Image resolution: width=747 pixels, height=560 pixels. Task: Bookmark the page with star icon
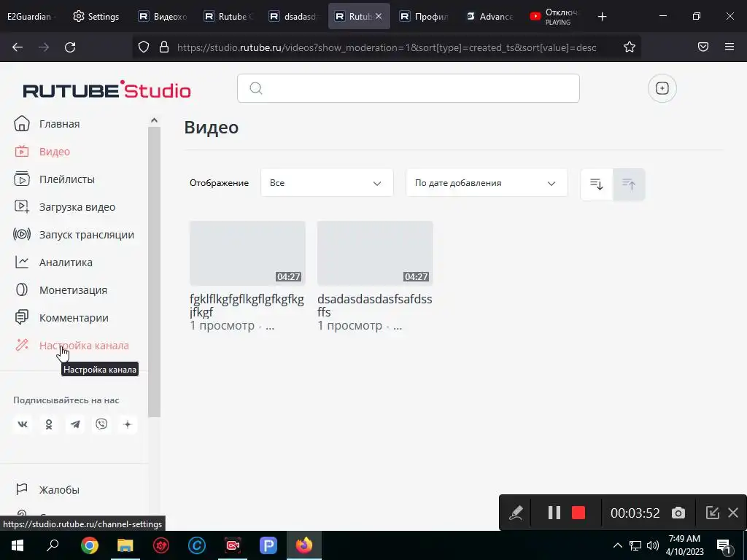(630, 47)
